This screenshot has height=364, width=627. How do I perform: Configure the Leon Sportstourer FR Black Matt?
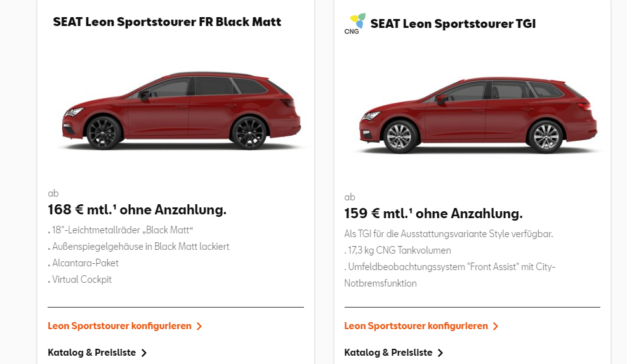click(119, 326)
